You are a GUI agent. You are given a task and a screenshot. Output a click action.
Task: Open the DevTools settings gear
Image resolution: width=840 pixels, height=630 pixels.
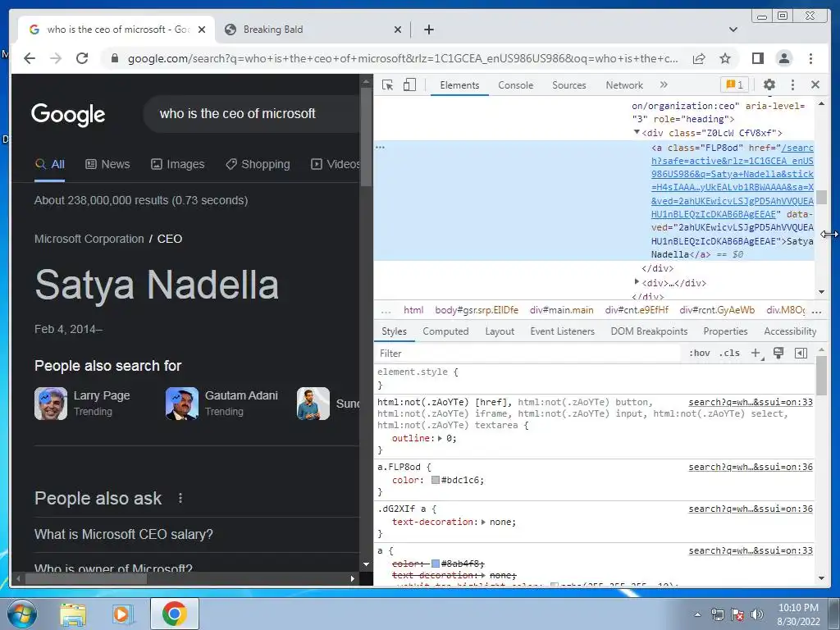[769, 84]
